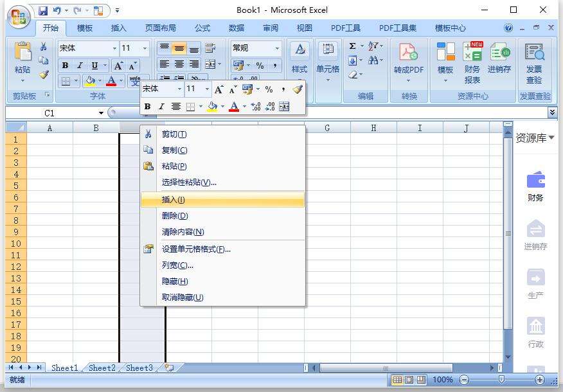This screenshot has height=392, width=563.
Task: Click the zoom slider handle
Action: 501,379
